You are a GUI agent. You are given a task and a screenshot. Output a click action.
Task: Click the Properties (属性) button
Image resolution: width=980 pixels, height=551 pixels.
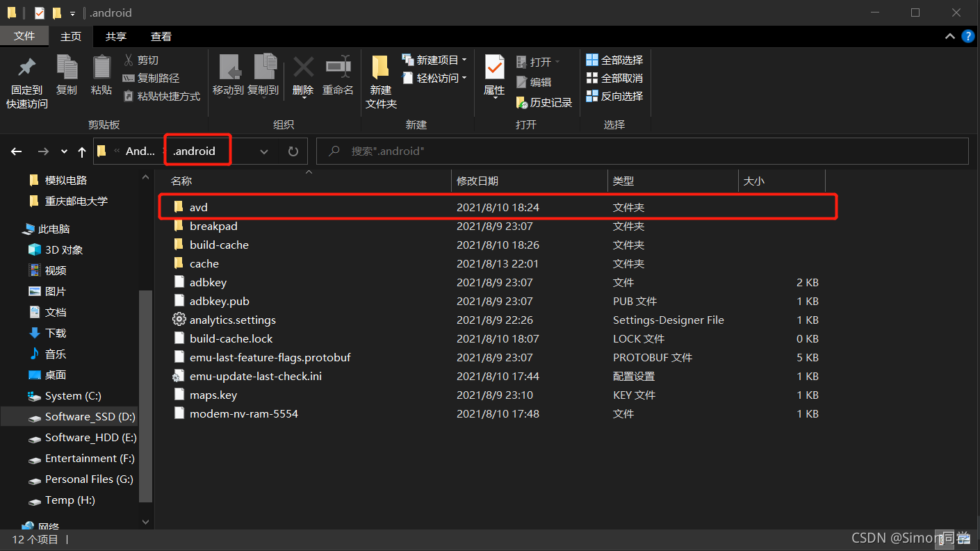pyautogui.click(x=494, y=76)
